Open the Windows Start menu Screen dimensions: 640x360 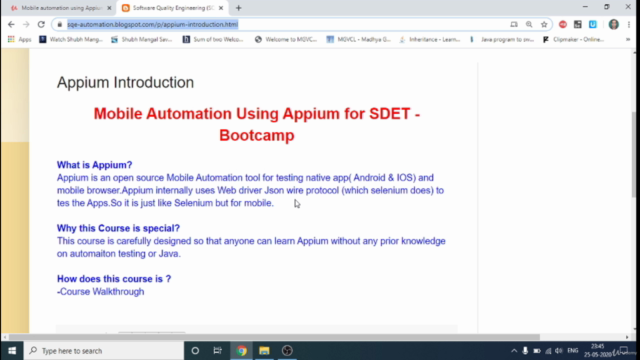click(x=12, y=351)
